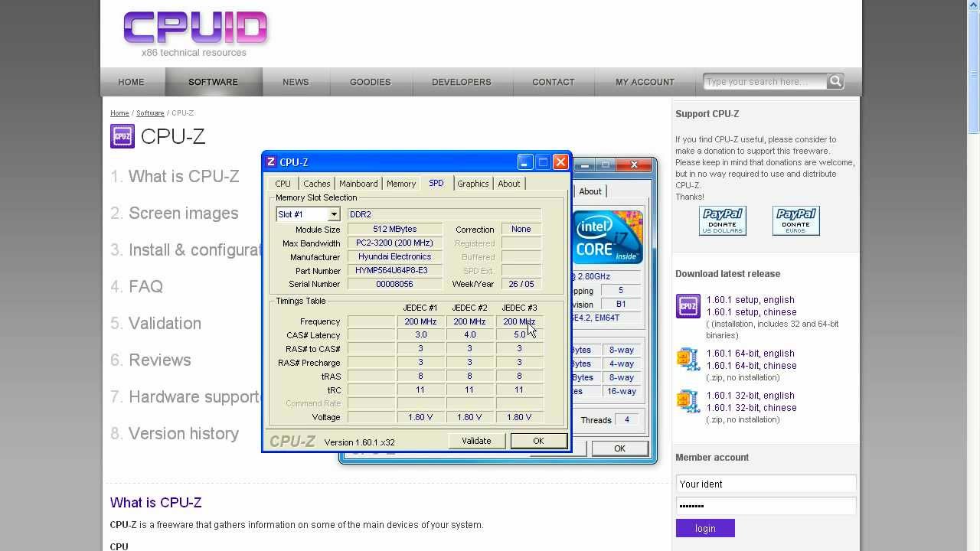Image resolution: width=980 pixels, height=551 pixels.
Task: Click the password field
Action: (x=766, y=506)
